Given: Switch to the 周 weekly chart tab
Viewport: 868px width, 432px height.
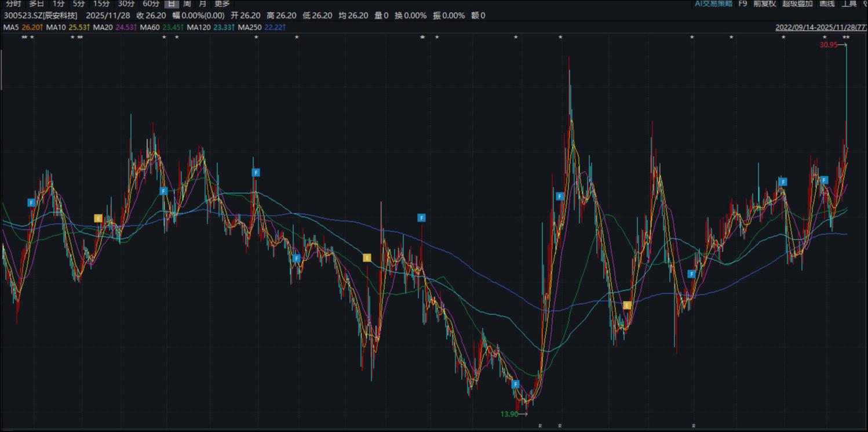Looking at the screenshot, I should pos(187,3).
